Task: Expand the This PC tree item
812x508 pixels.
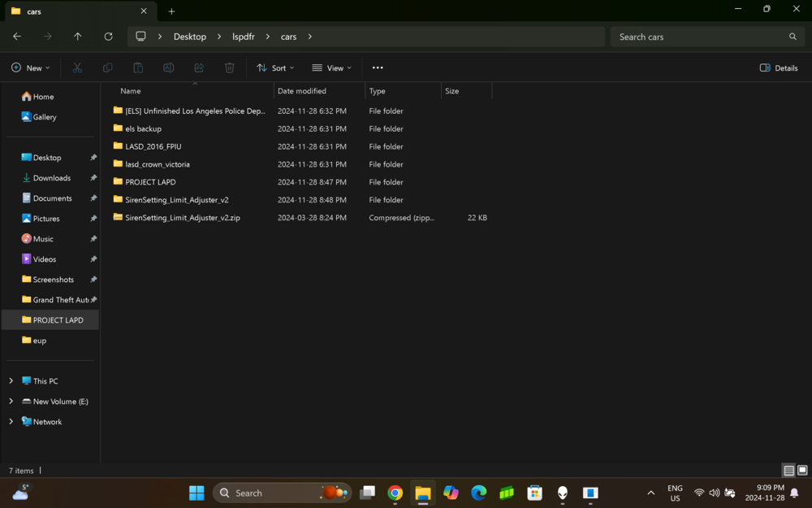Action: coord(11,380)
